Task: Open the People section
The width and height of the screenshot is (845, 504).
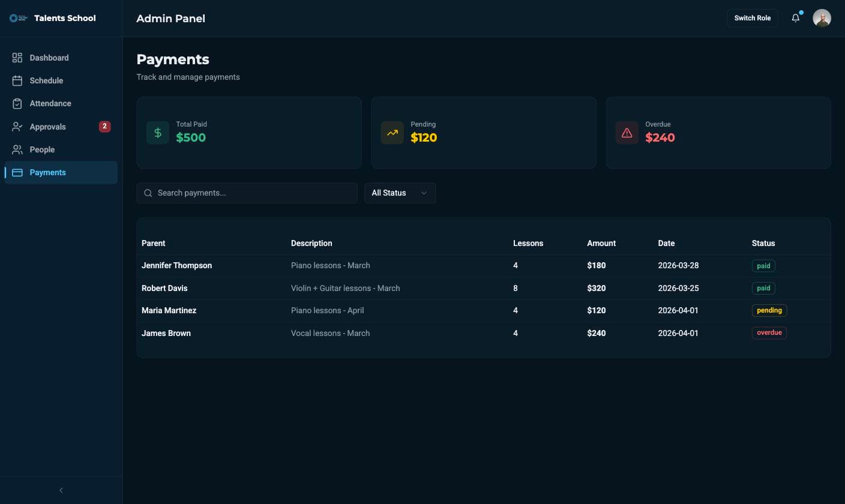Action: coord(61,149)
